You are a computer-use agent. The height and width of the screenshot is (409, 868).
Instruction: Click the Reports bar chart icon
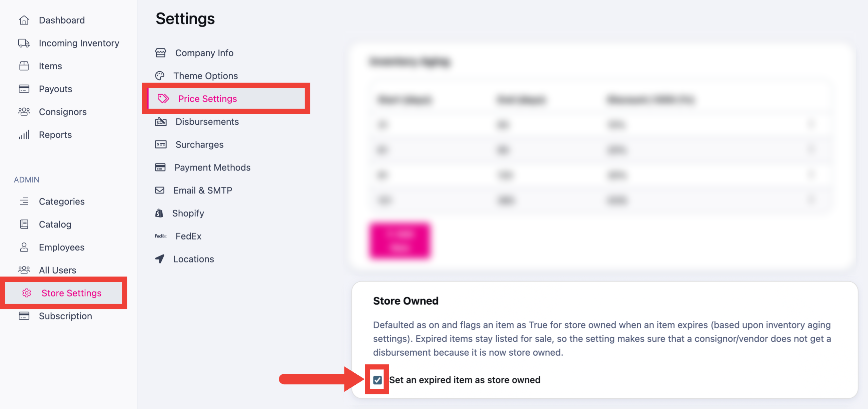coord(24,135)
